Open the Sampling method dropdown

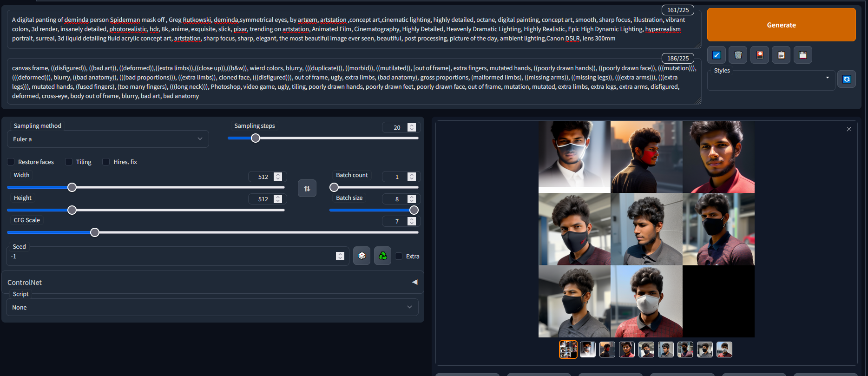click(x=108, y=139)
